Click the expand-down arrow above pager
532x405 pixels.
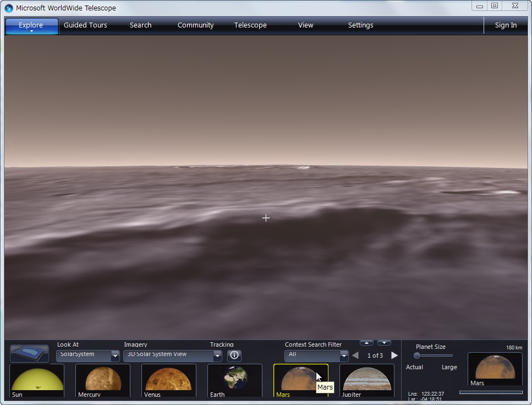click(384, 342)
